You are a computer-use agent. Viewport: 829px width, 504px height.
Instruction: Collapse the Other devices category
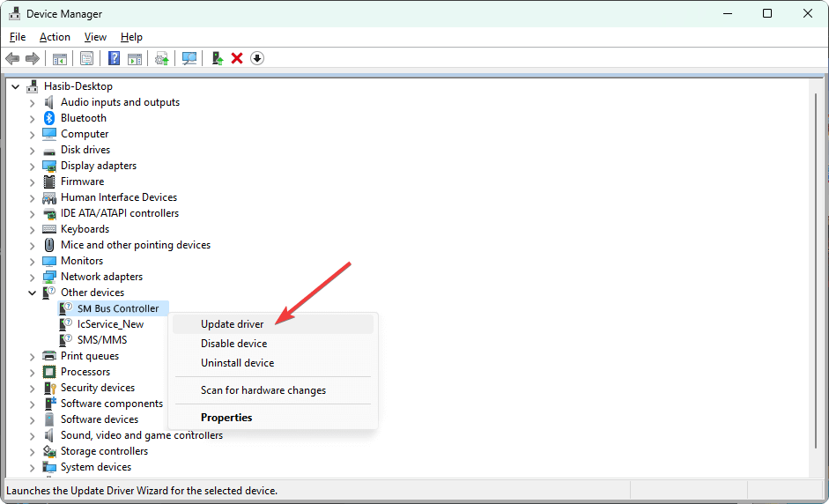pos(32,293)
